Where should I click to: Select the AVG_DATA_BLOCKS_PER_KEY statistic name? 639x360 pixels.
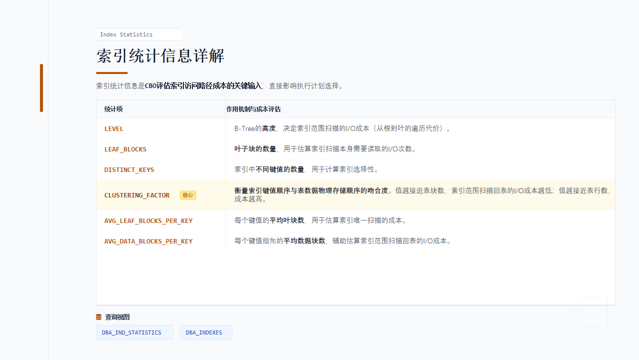pos(148,241)
